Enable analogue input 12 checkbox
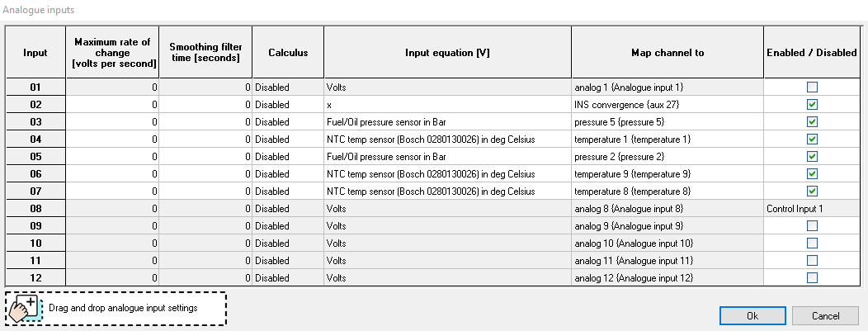The image size is (868, 331). tap(812, 277)
